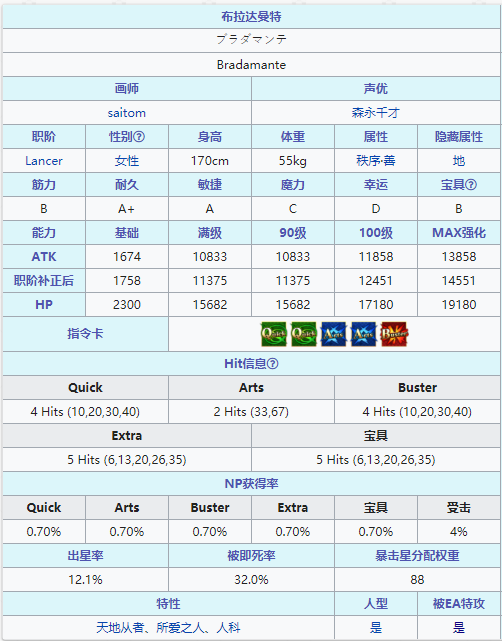Click the 属性 column header
The width and height of the screenshot is (502, 641).
coord(376,137)
